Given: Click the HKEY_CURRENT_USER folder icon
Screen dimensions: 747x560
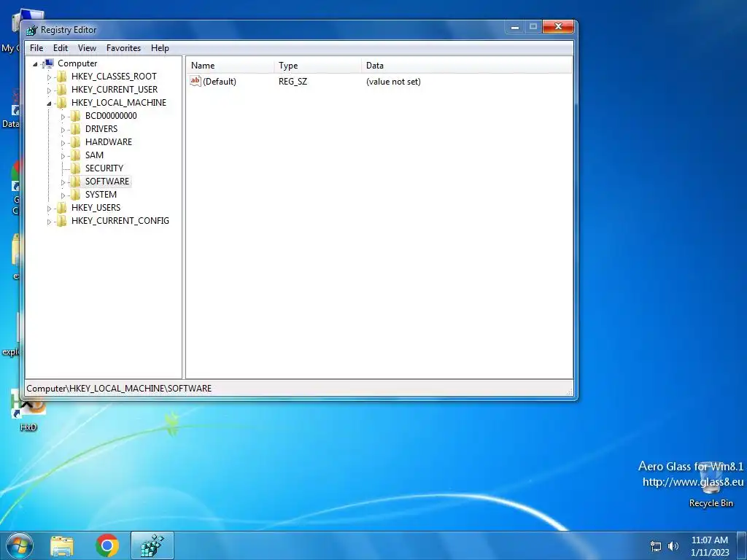Looking at the screenshot, I should pyautogui.click(x=61, y=90).
